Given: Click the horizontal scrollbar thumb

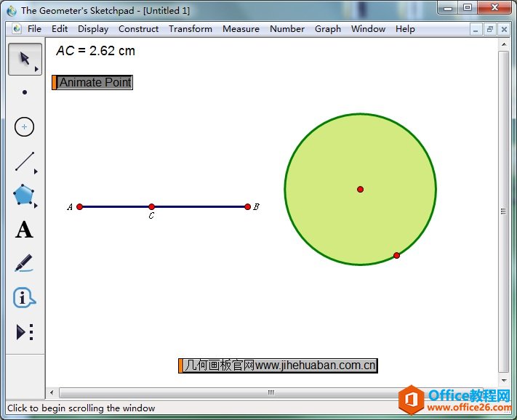Looking at the screenshot, I should (x=270, y=393).
